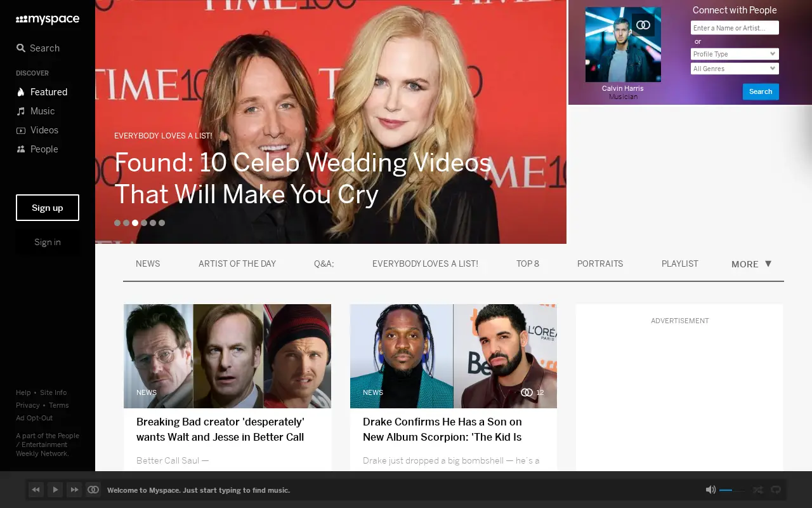Focus the 'Enter a Name or Artist' field
Viewport: 812px width, 508px height.
coord(735,28)
